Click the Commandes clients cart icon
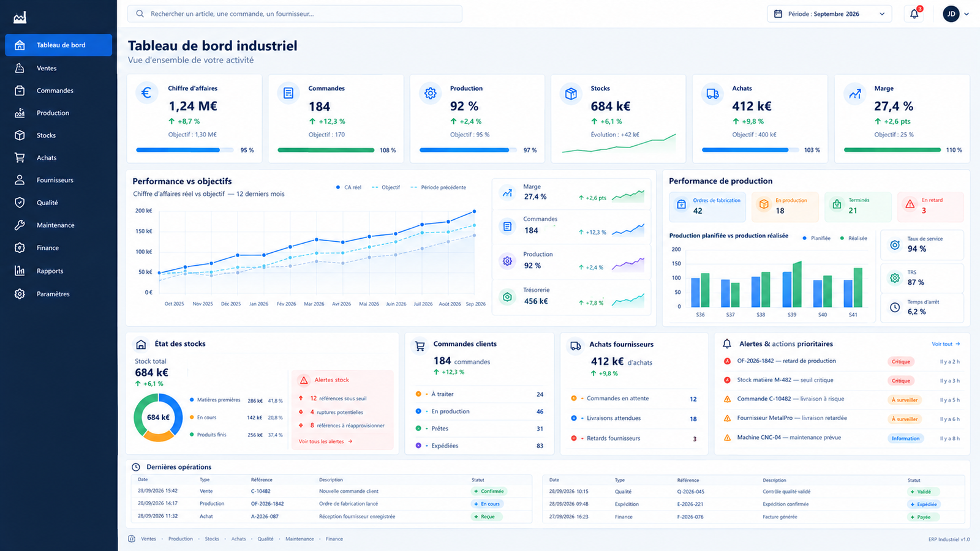 420,346
